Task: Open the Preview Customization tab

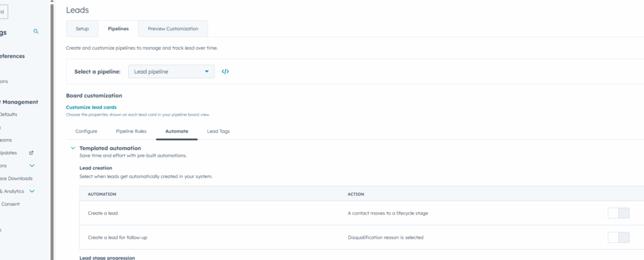Action: coord(173,29)
